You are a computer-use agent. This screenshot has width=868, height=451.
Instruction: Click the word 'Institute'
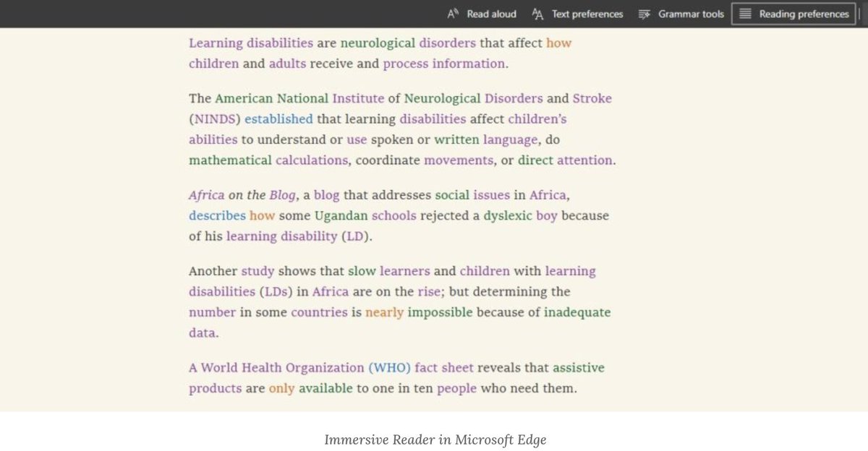[358, 98]
